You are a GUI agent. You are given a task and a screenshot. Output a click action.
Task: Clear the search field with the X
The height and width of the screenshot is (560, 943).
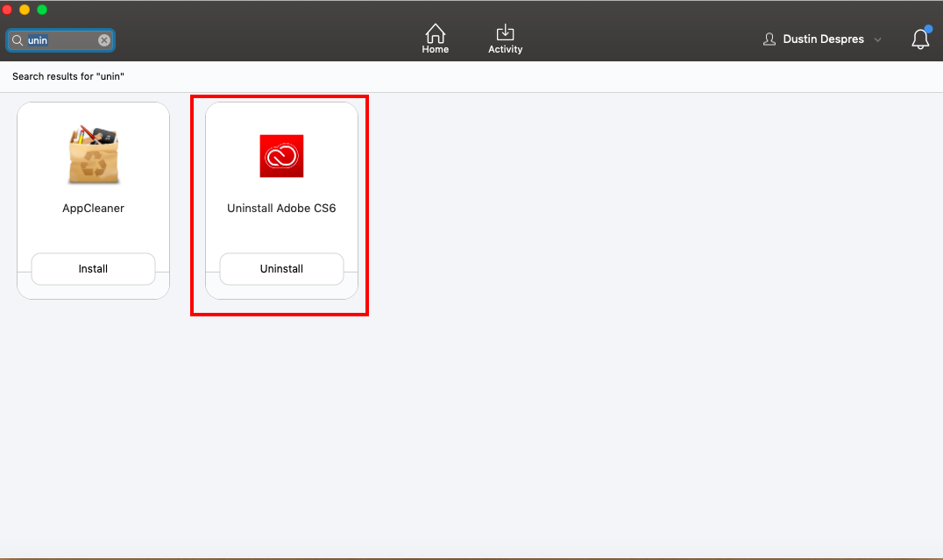pos(104,40)
